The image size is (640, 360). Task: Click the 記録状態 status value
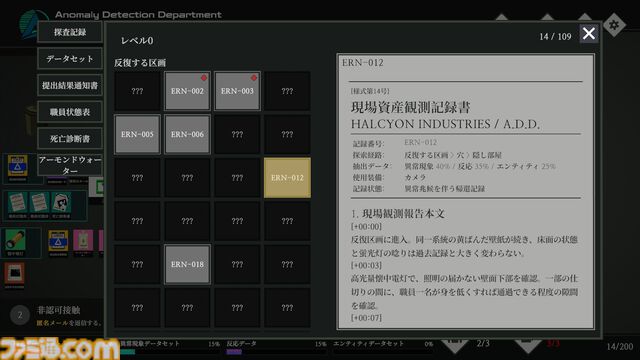coord(444,189)
